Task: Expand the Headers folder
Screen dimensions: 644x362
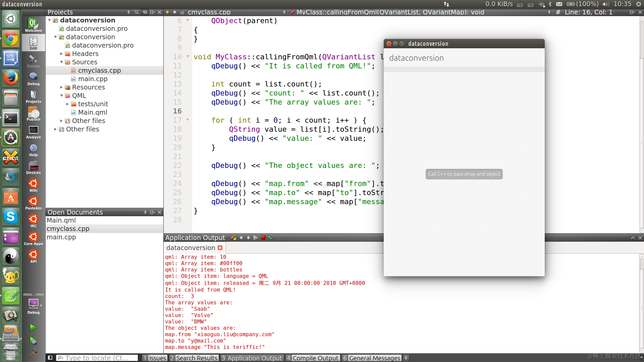Action: pos(61,54)
